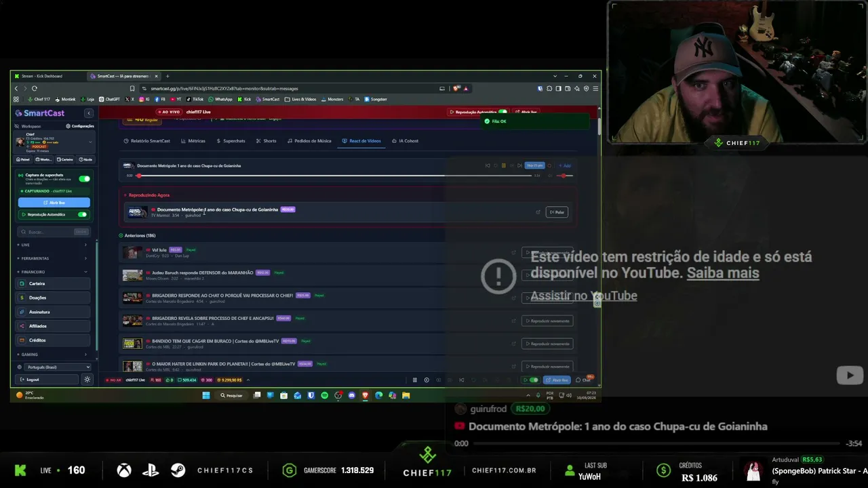Open Configurações in the Workspace header
The height and width of the screenshot is (488, 868).
click(80, 126)
